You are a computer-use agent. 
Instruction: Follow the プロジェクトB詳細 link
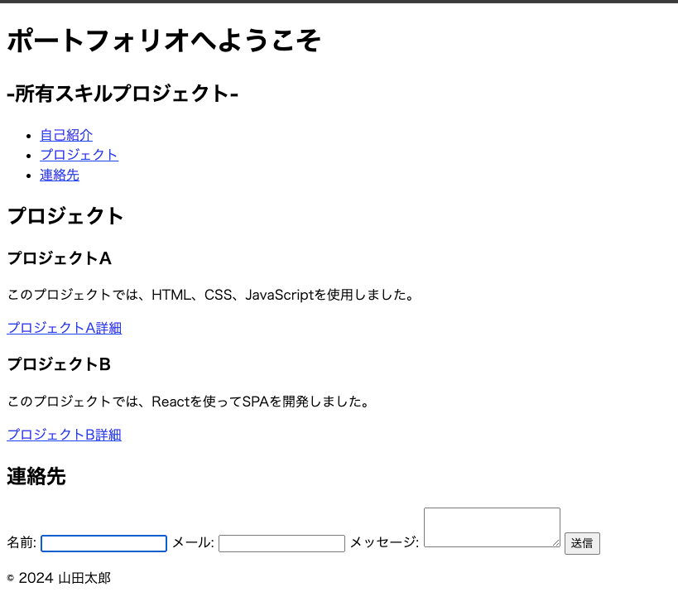(65, 435)
